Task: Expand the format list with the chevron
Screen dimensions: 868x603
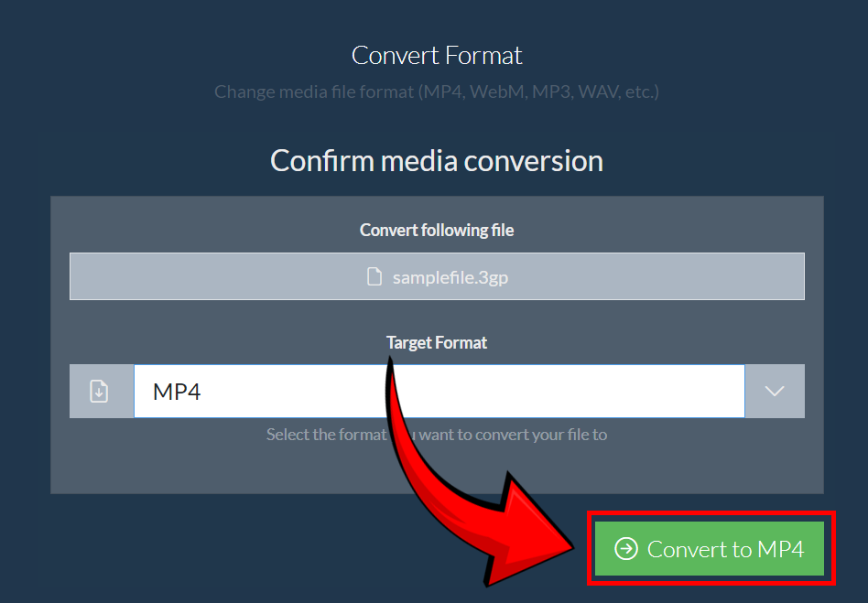Action: pos(775,391)
